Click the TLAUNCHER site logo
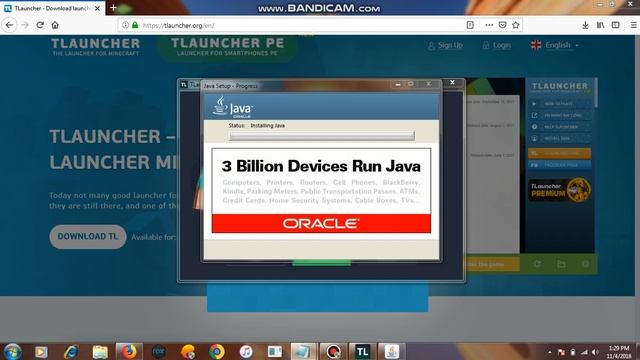640x360 pixels. point(96,47)
